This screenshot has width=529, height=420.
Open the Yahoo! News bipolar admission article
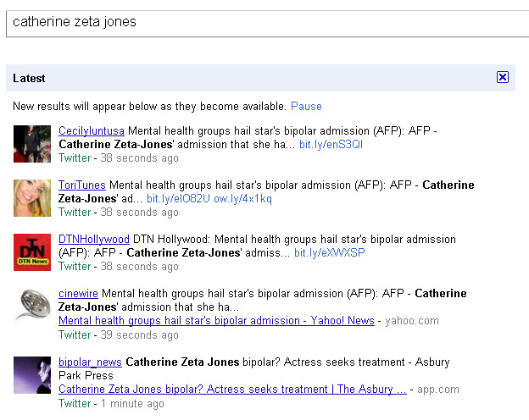[216, 321]
